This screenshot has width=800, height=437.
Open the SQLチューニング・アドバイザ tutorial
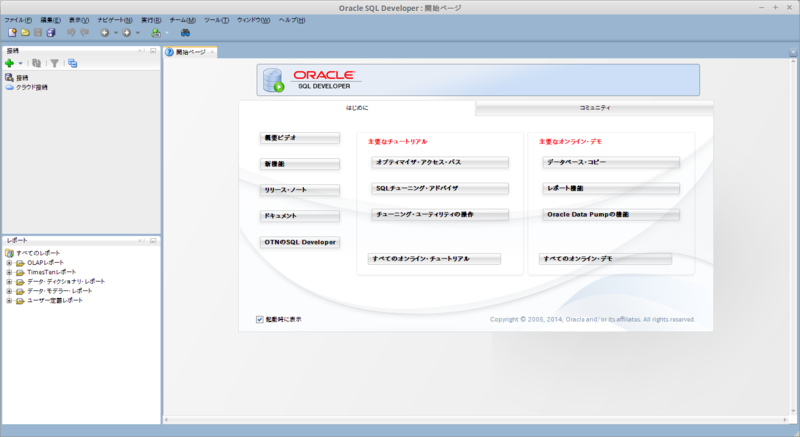point(440,189)
